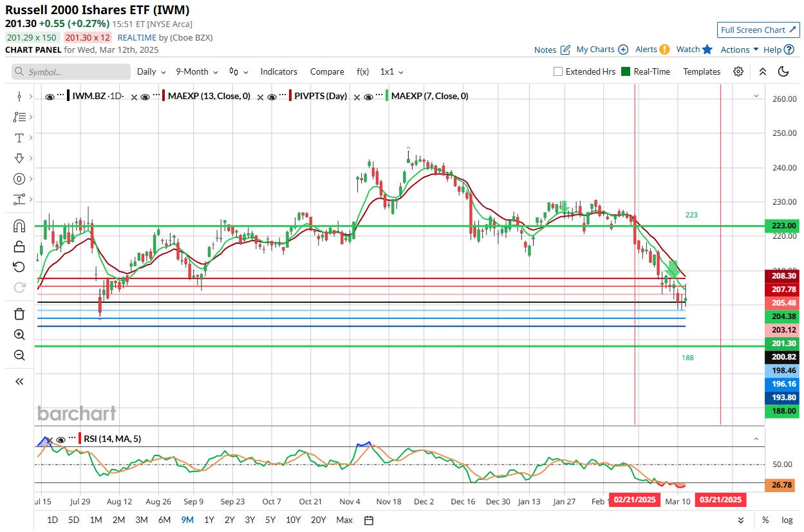This screenshot has width=804, height=532.
Task: Select the 5Y time range
Action: pos(270,520)
